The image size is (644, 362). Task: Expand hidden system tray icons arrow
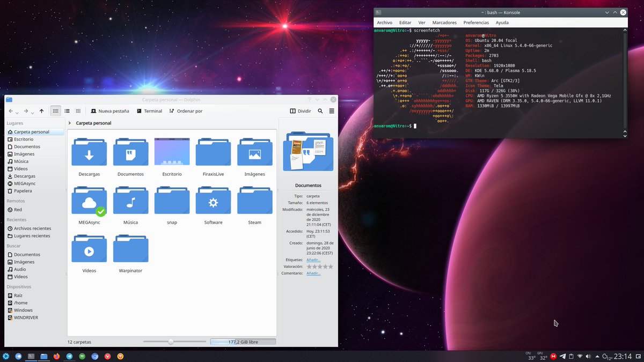(x=598, y=356)
